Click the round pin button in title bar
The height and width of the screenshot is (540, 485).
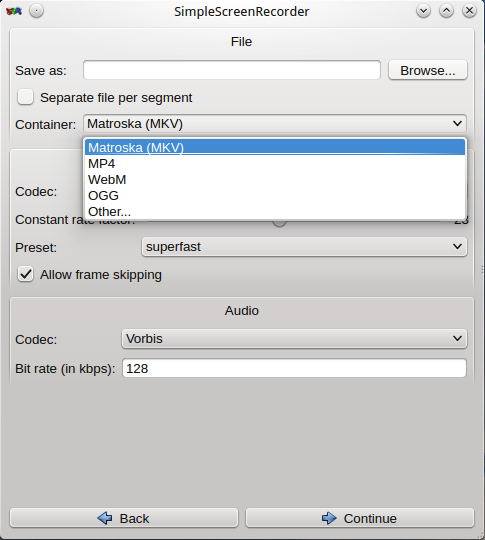(x=37, y=11)
